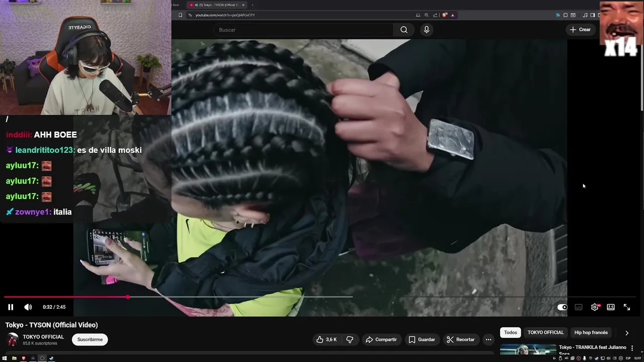Click the zoom magnifier in address bar
The width and height of the screenshot is (644, 362).
click(x=427, y=15)
